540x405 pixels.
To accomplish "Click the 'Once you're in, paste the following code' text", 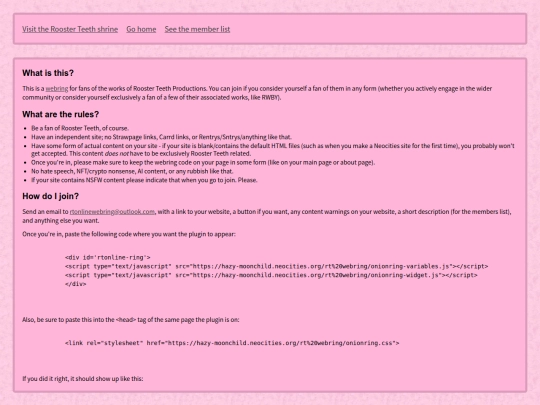I will point(129,234).
